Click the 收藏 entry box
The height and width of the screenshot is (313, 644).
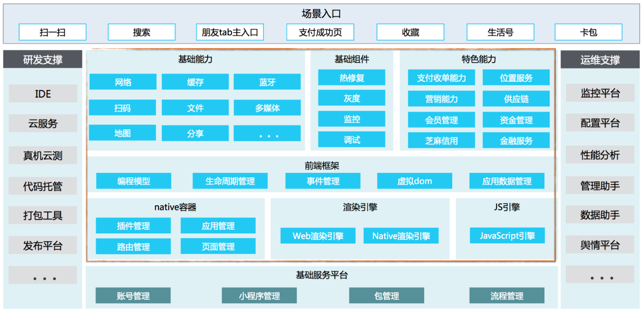[410, 32]
